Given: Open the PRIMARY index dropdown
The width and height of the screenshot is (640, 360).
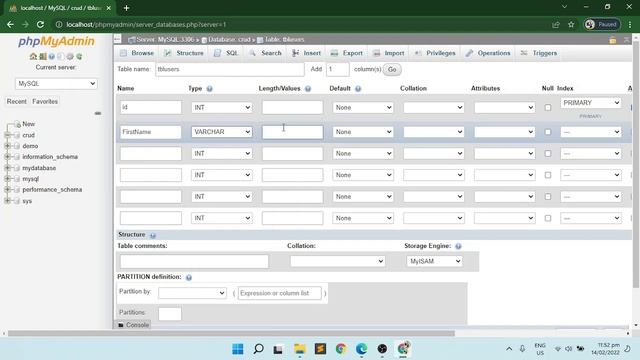Looking at the screenshot, I should point(591,103).
